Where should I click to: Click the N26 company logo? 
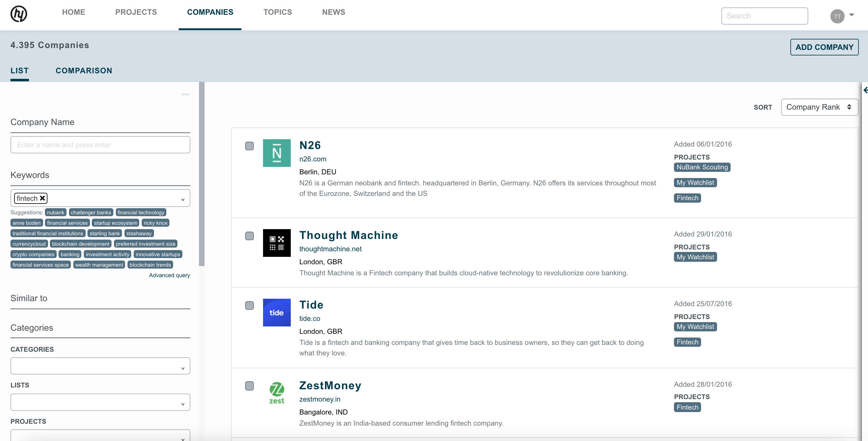(277, 153)
